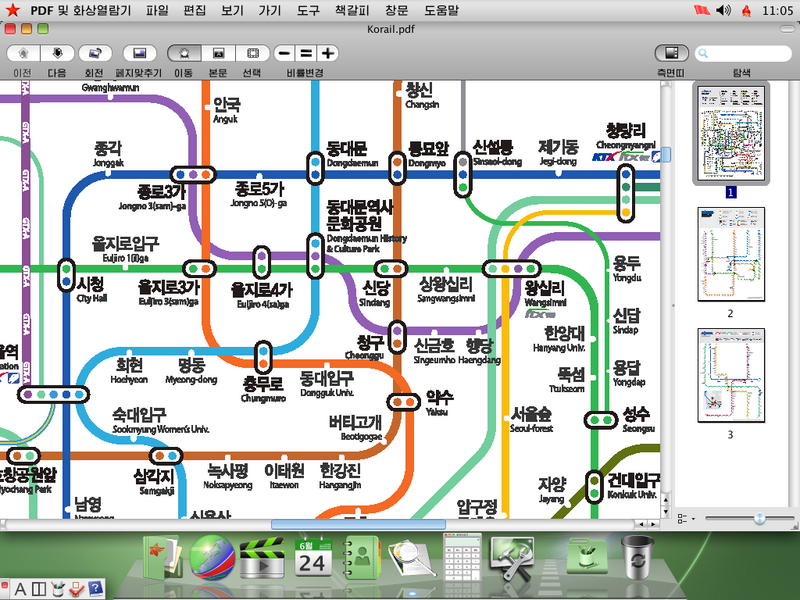Click the fit-to-page (페지맞추기) icon

(138, 53)
